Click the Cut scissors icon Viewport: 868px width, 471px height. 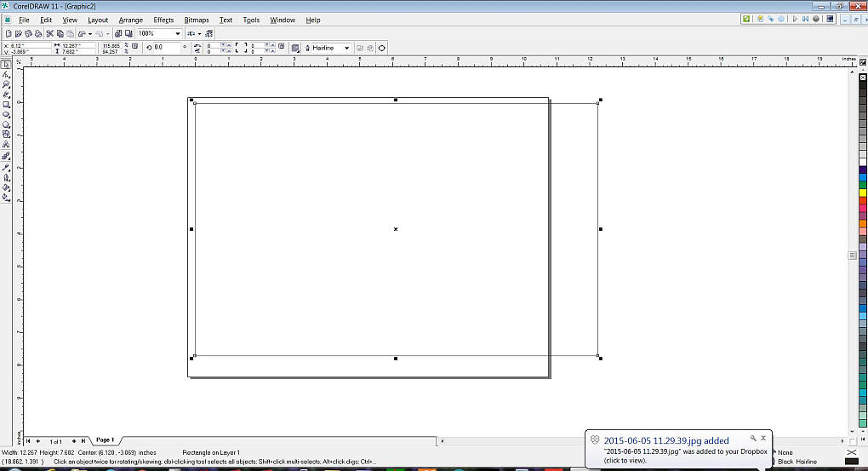[50, 34]
